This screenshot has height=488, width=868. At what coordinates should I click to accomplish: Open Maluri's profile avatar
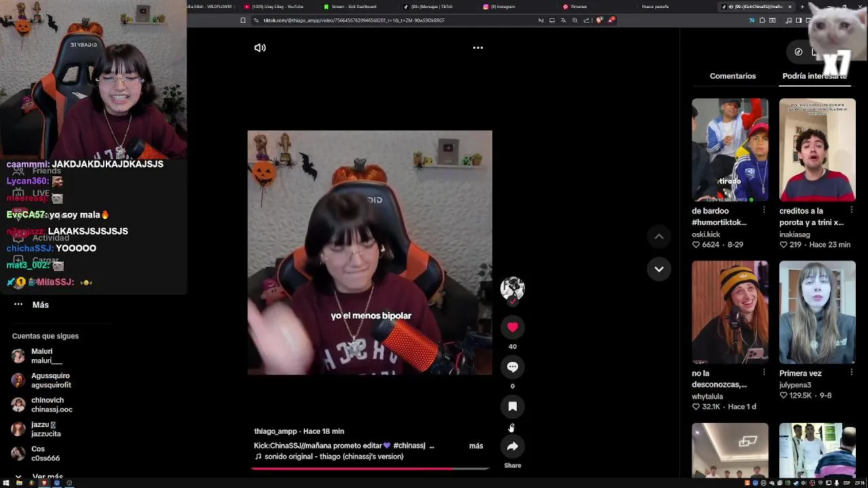tap(18, 356)
